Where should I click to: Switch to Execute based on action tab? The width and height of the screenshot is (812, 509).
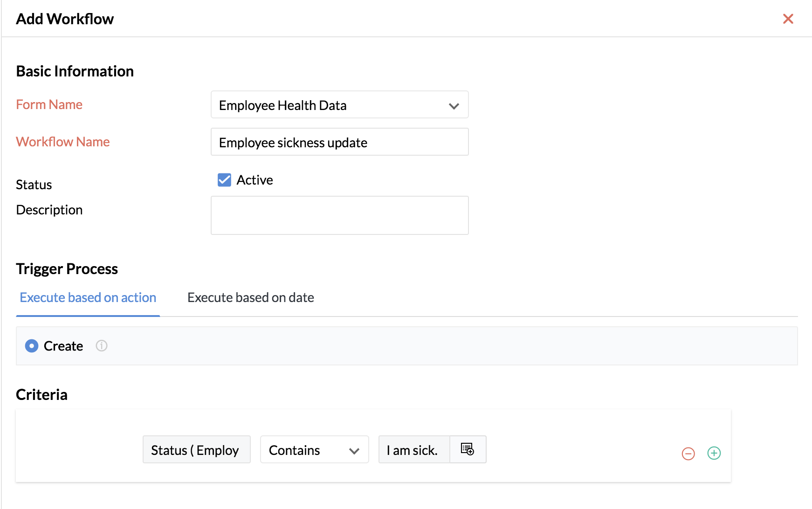(x=88, y=297)
